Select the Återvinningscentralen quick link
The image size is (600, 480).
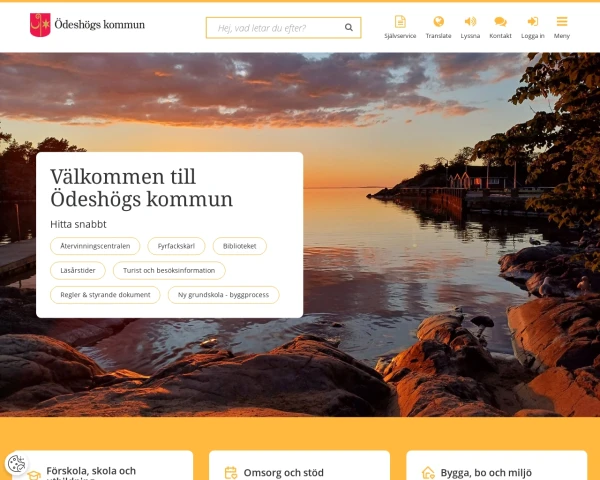(95, 246)
